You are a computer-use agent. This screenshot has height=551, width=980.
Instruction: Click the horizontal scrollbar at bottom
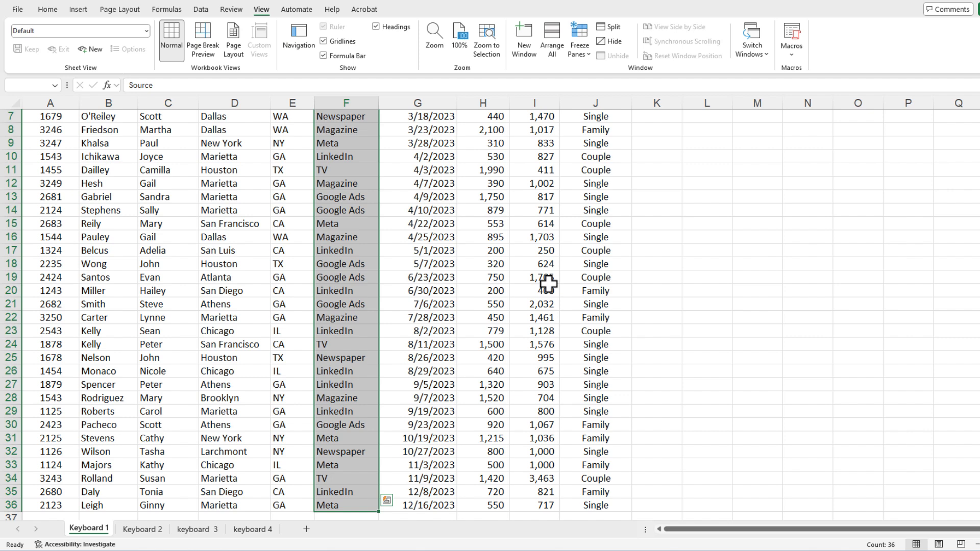click(x=817, y=529)
